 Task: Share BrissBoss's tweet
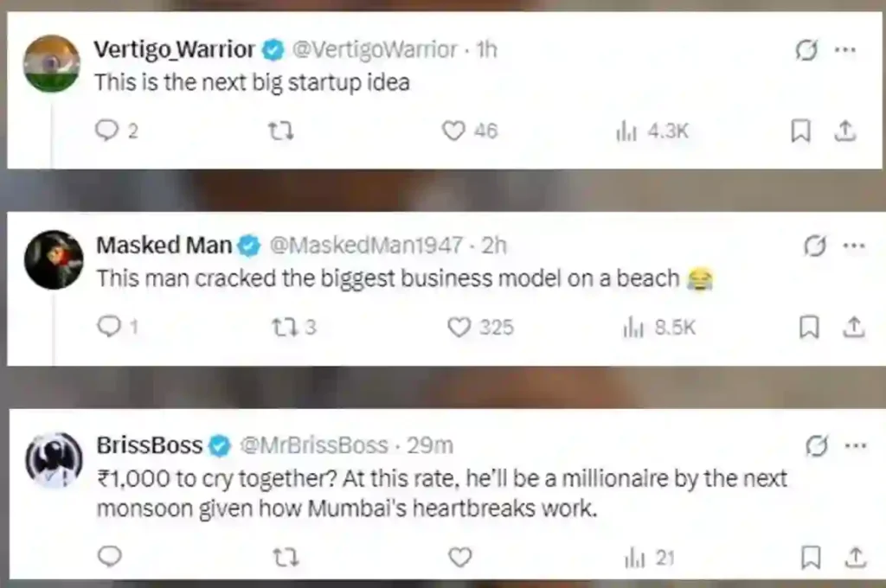click(x=854, y=557)
